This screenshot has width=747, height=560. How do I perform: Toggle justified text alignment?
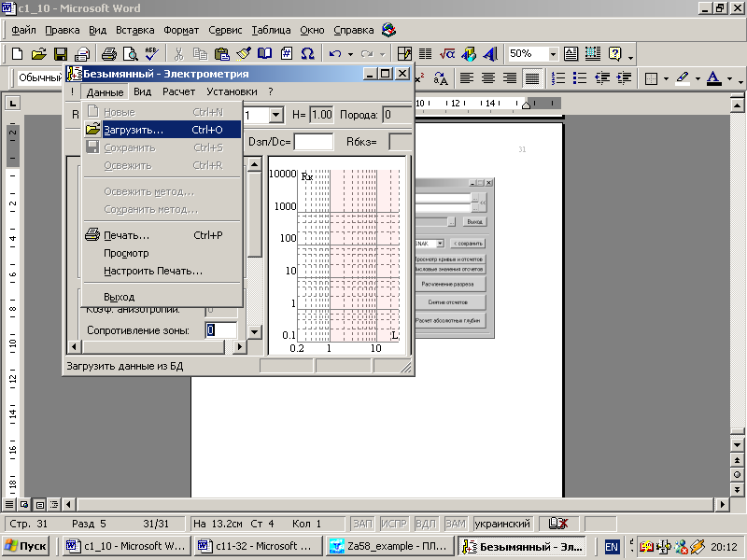point(532,78)
